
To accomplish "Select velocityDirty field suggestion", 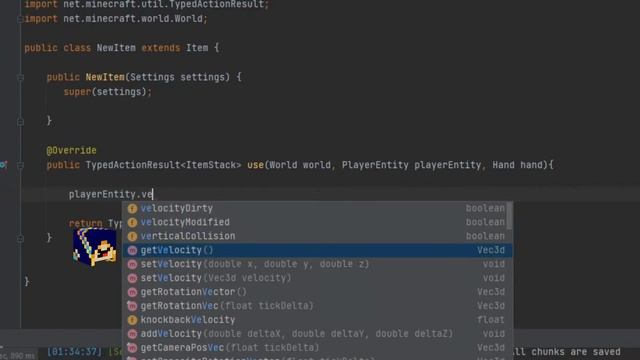I will click(317, 208).
